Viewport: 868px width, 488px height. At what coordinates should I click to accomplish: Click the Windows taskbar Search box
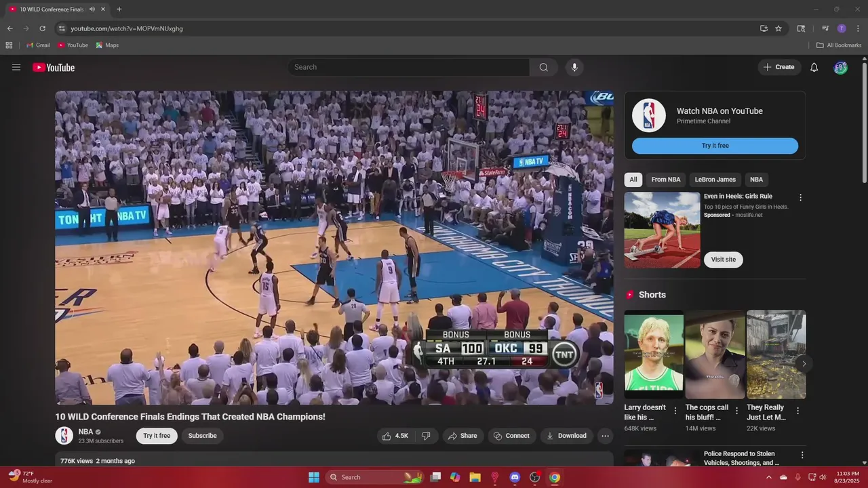pos(374,477)
